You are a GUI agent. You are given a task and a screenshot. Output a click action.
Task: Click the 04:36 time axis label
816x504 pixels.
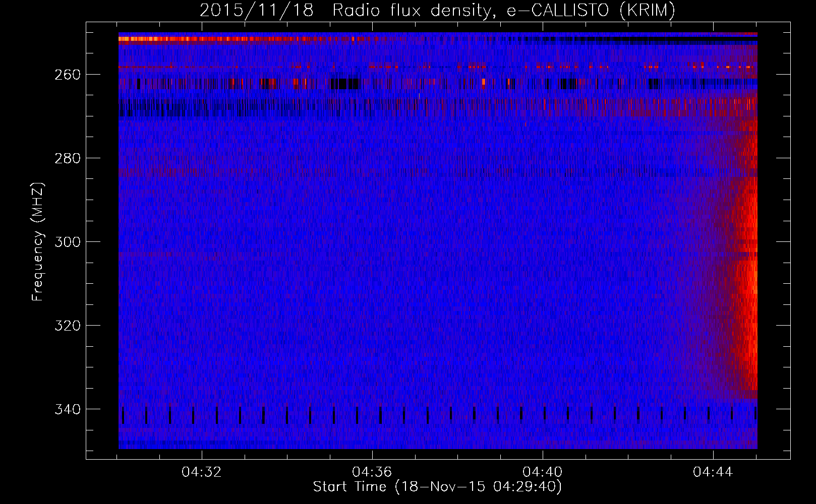pos(372,472)
